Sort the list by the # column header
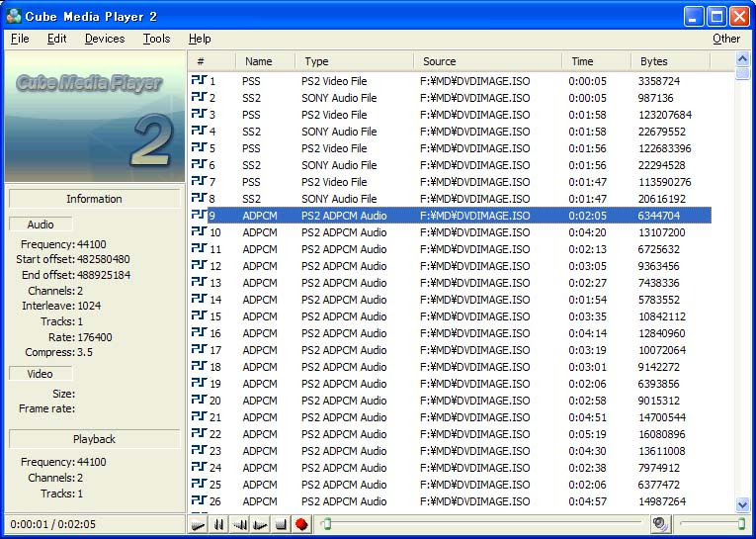This screenshot has width=756, height=539. point(211,61)
